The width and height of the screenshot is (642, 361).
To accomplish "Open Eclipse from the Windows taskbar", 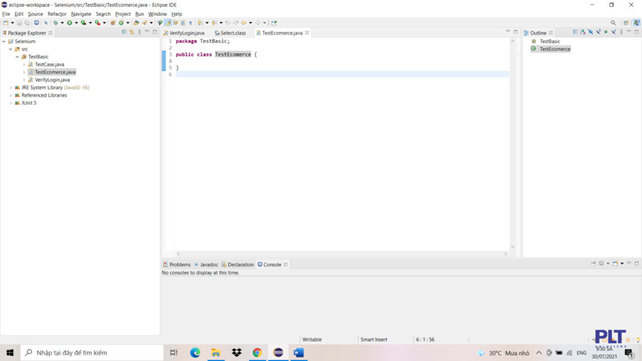I will pos(278,352).
